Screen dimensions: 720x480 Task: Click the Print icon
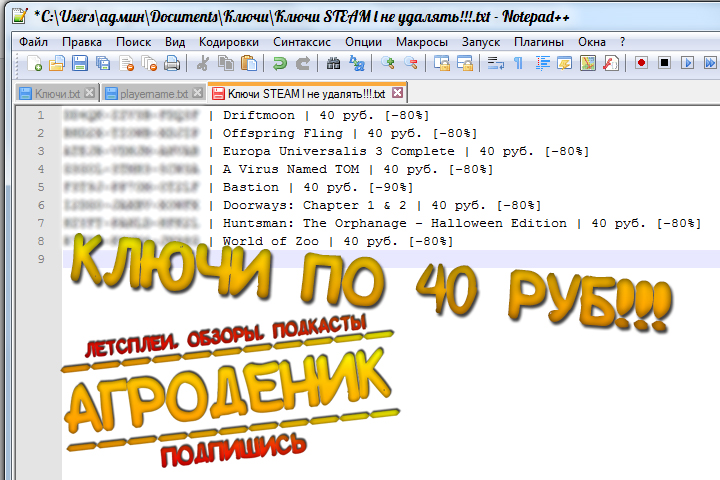coord(172,63)
